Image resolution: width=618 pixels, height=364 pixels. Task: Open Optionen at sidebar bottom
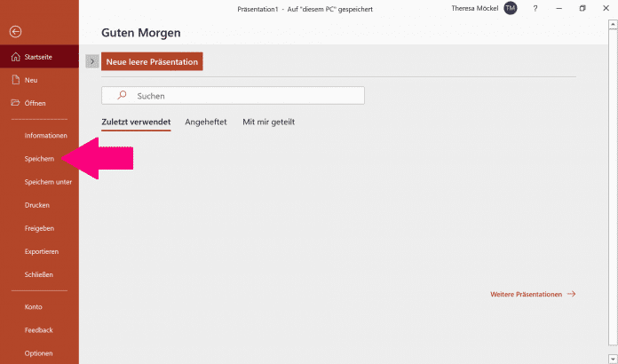click(x=39, y=353)
